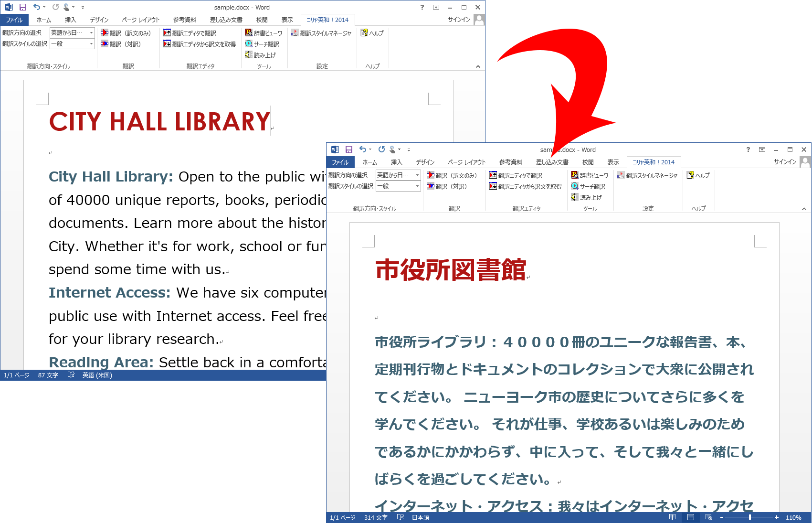Select Print Layout view in front window status bar

pos(690,517)
